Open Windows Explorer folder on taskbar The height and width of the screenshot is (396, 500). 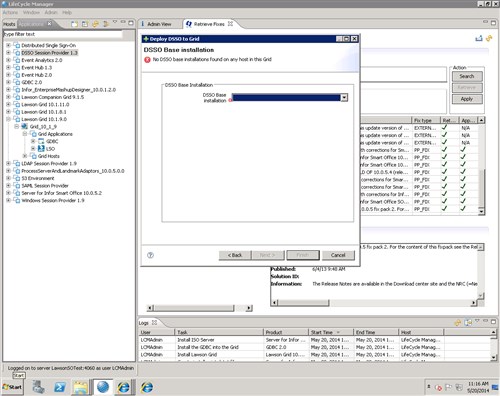(x=80, y=387)
